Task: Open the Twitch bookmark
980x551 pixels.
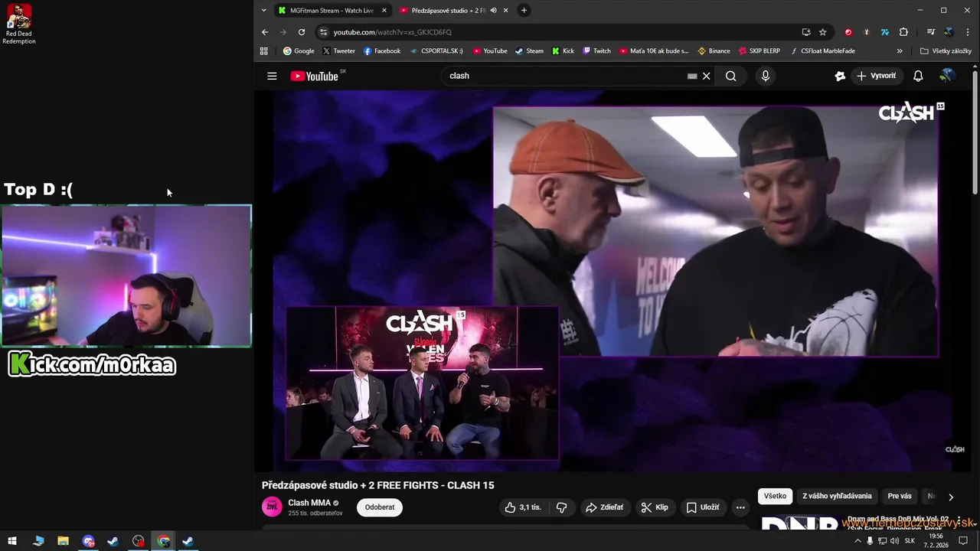Action: (x=596, y=51)
